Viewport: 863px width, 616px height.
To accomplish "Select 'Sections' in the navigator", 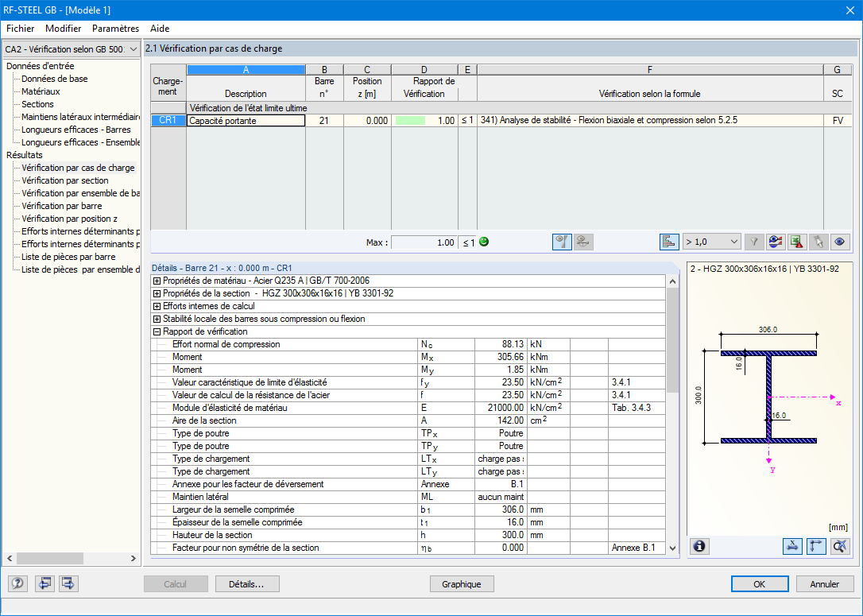I will click(x=37, y=104).
